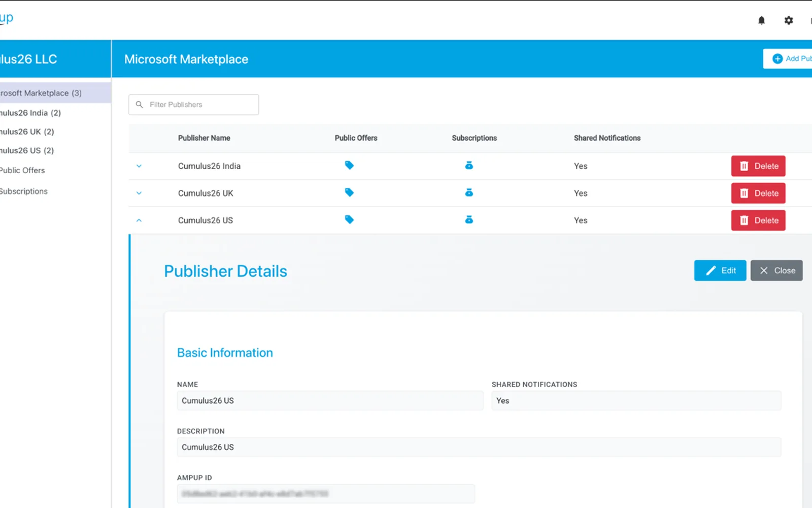Open Cumulus26 US (2) sidebar item
The image size is (812, 508).
(x=27, y=150)
